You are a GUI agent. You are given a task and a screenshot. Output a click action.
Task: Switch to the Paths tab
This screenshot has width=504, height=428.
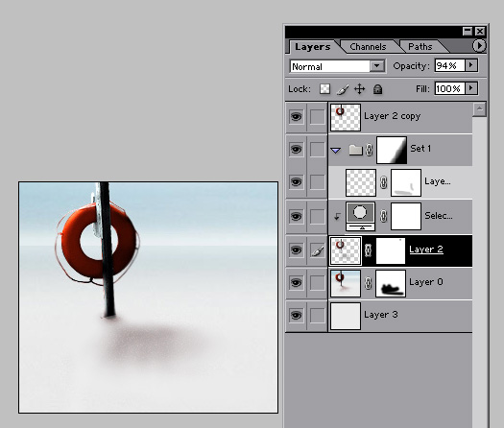[x=420, y=47]
